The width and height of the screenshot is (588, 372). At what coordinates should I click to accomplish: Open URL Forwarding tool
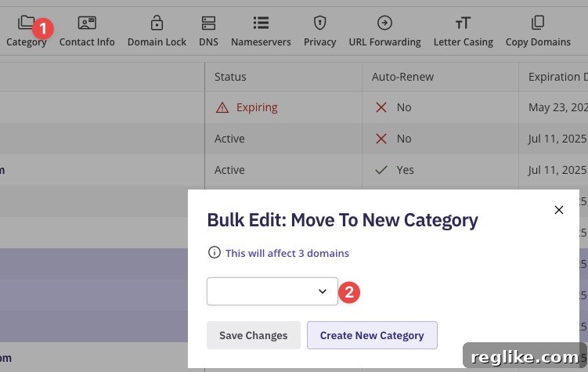tap(384, 31)
